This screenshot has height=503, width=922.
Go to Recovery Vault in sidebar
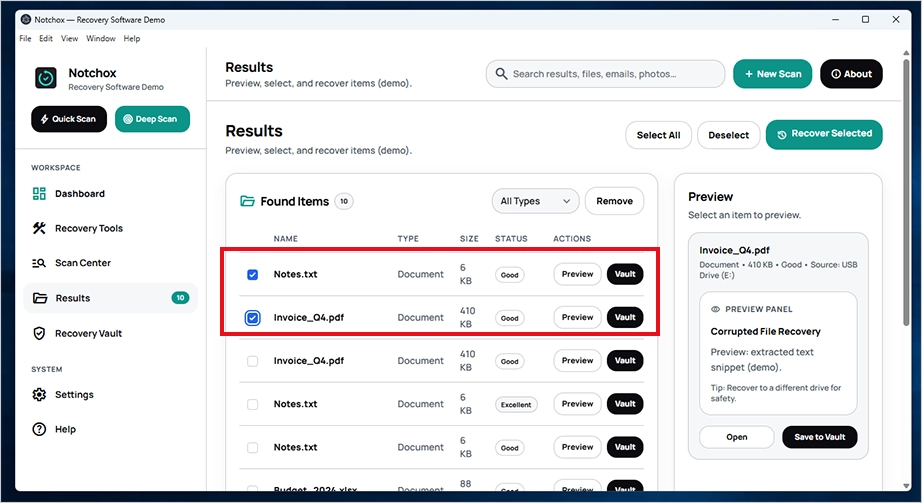pyautogui.click(x=111, y=334)
